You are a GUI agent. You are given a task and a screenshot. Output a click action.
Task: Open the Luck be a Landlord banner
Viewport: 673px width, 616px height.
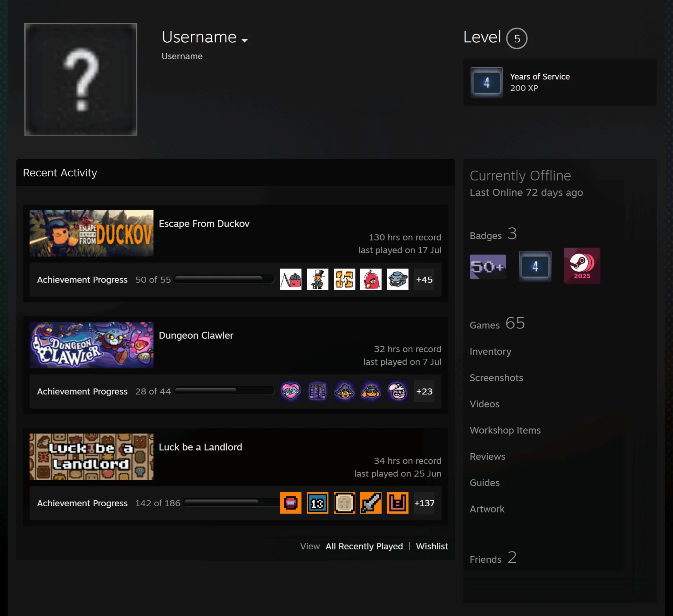(x=91, y=456)
